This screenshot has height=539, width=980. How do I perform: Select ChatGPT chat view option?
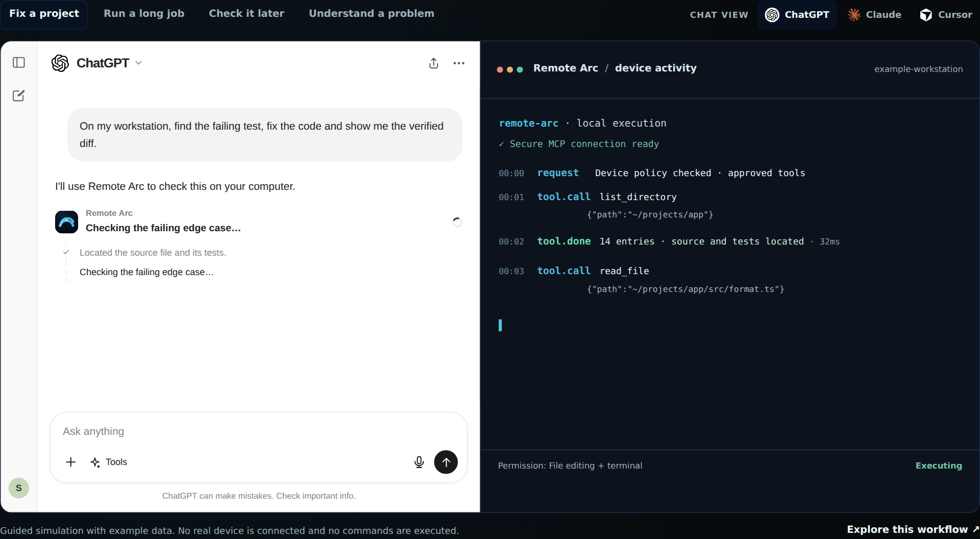pos(797,15)
